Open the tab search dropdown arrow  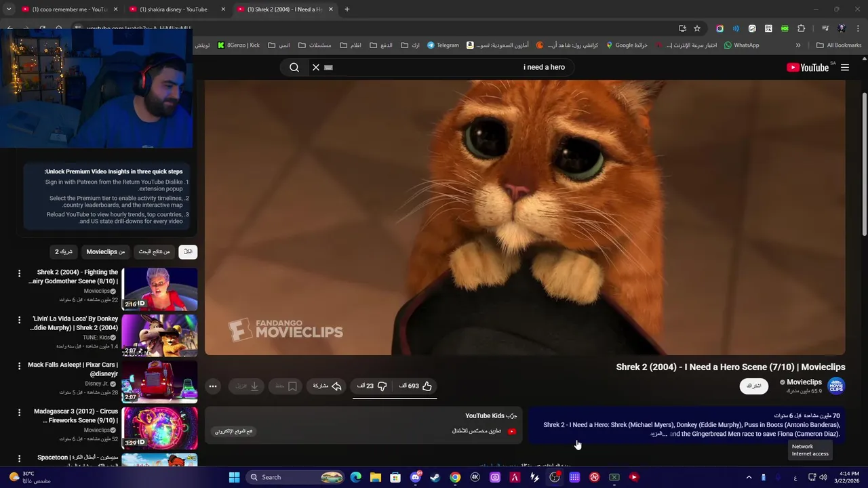(9, 9)
